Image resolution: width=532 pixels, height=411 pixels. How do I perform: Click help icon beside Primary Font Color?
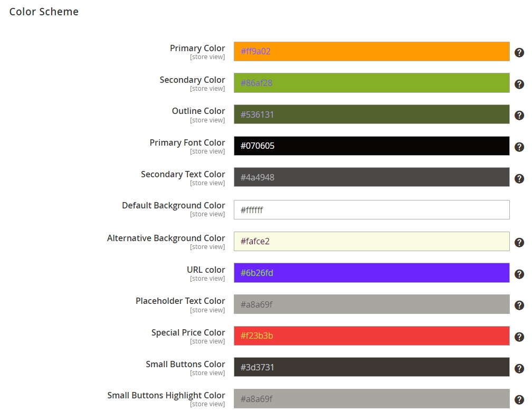519,147
